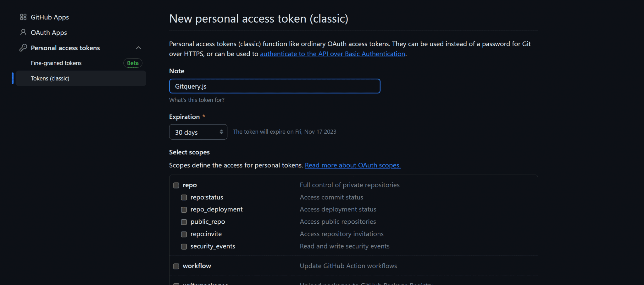
Task: Click the OAuth Apps person icon
Action: 23,32
